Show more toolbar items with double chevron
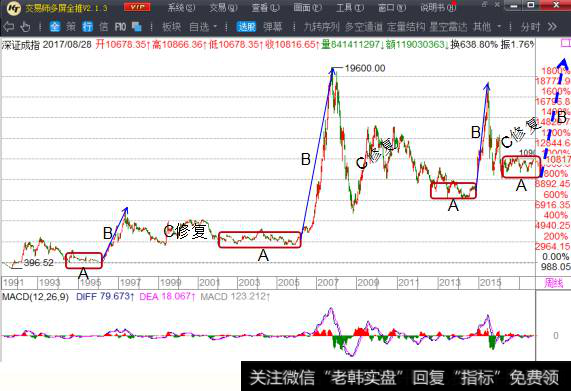The width and height of the screenshot is (571, 391). [x=552, y=27]
